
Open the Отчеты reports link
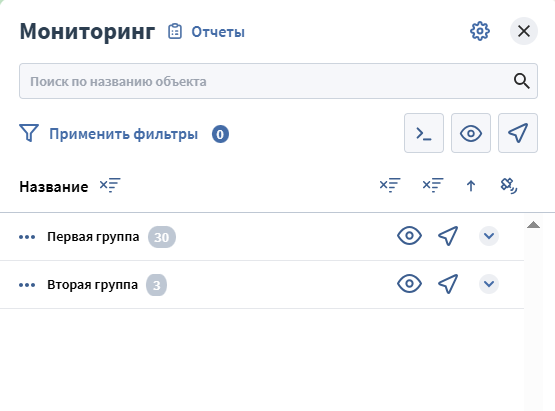218,32
